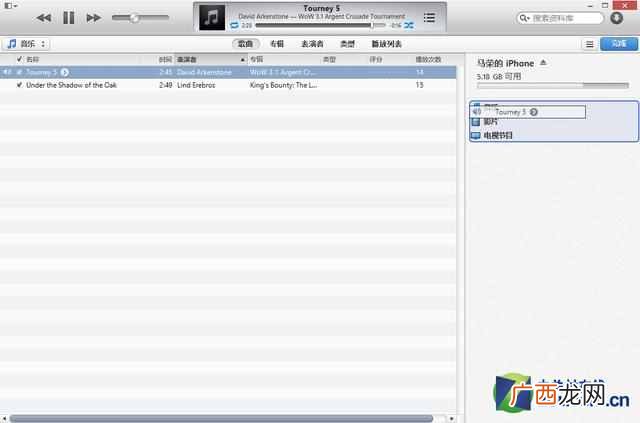Skip forward to the next track
Viewport: 640px width, 423px height.
tap(93, 18)
